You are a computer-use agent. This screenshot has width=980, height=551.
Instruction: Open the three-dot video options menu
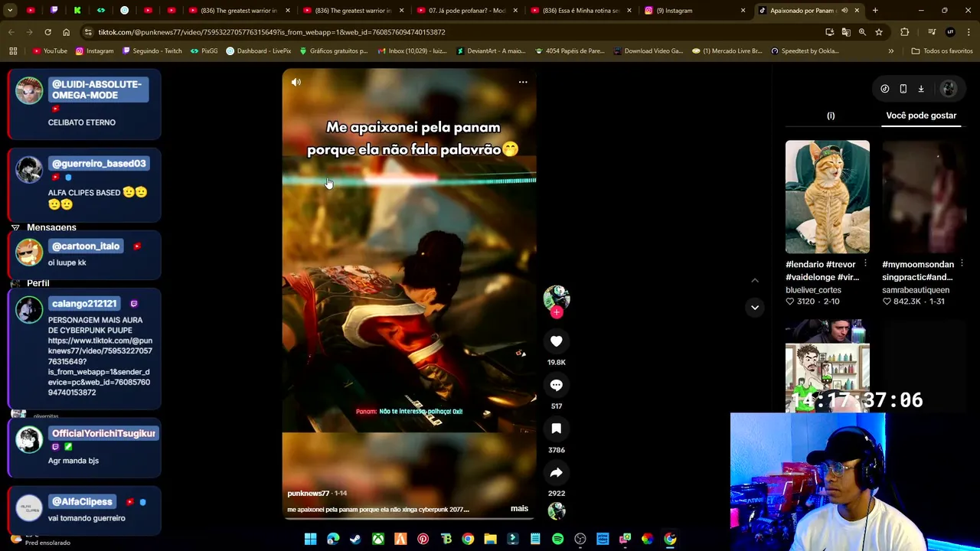[523, 82]
